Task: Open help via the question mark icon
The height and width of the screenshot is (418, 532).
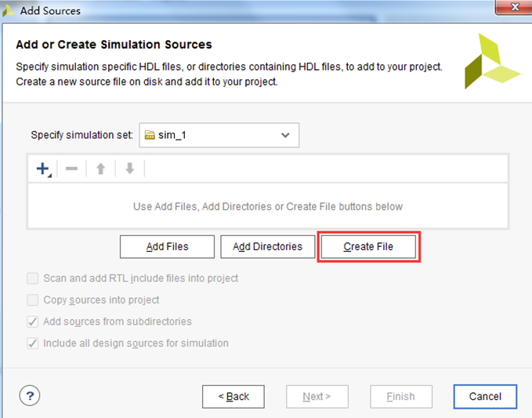Action: pos(30,395)
